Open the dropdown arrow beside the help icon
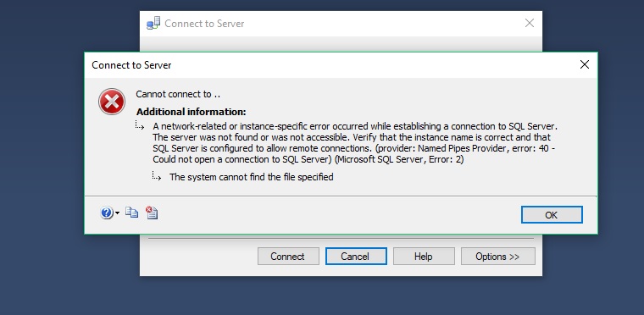644x315 pixels. click(118, 213)
